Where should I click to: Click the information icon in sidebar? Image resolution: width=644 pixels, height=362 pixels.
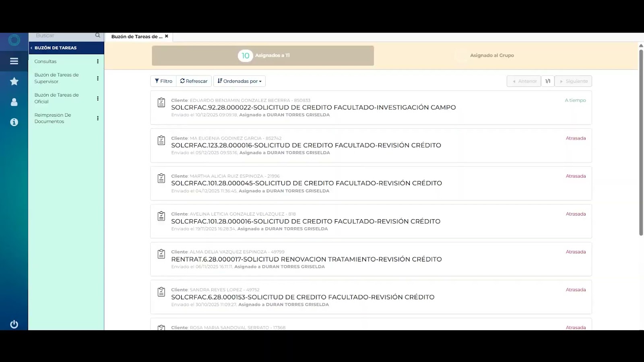point(14,122)
